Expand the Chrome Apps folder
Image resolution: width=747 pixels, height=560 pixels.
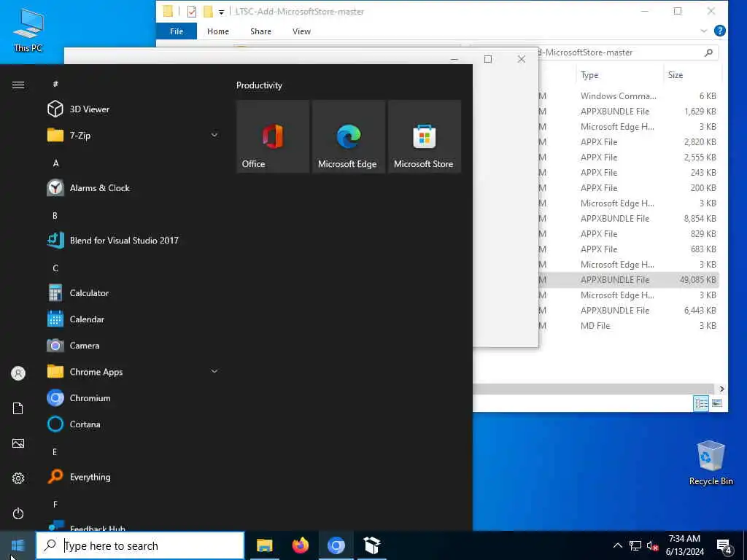click(214, 371)
